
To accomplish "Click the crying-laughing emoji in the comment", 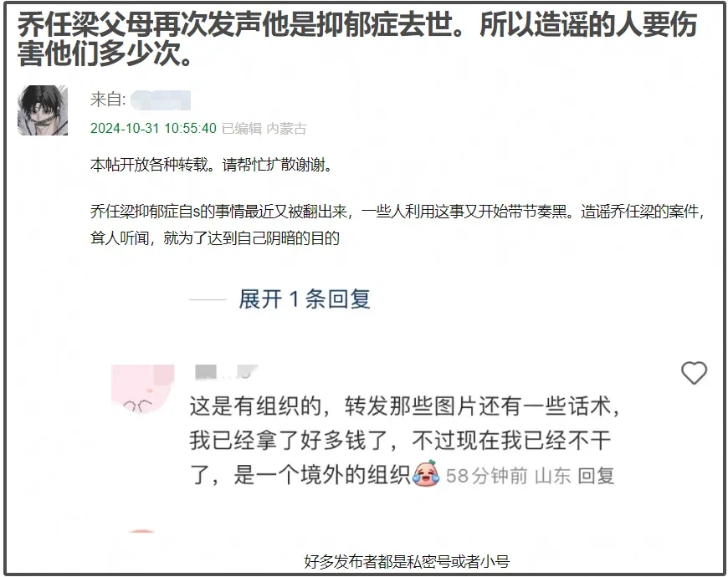I will (x=426, y=473).
